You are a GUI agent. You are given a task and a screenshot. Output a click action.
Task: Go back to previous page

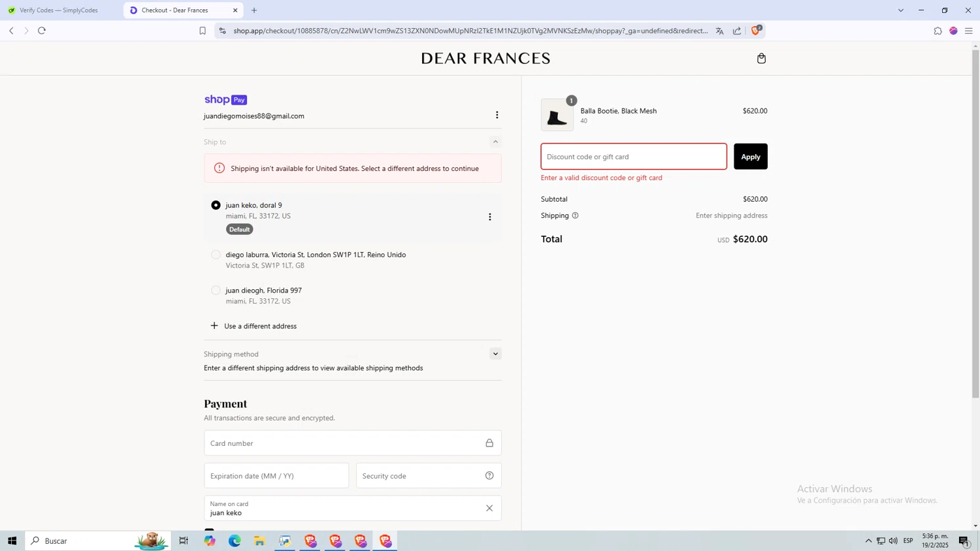(11, 31)
